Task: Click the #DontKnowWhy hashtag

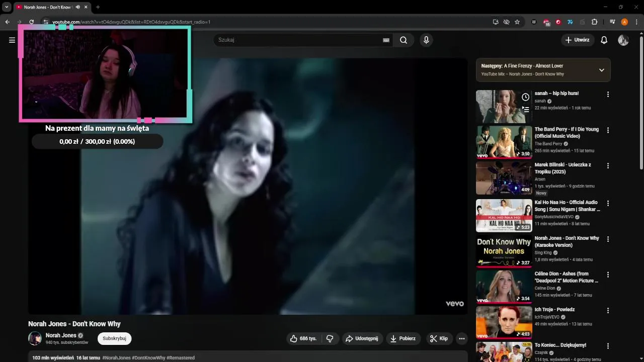Action: tap(148, 358)
